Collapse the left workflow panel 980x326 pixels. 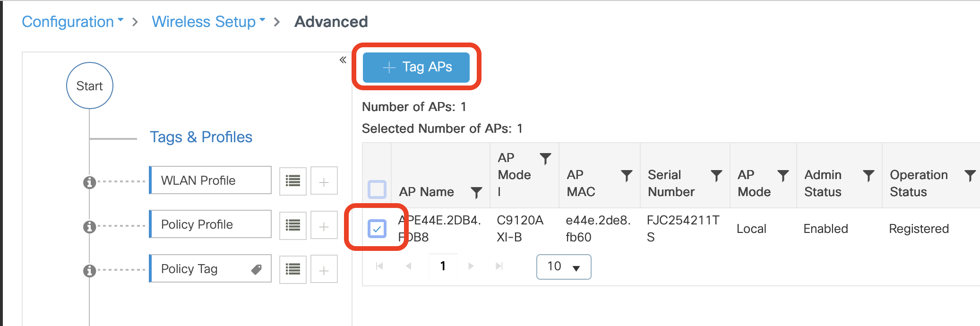click(343, 60)
